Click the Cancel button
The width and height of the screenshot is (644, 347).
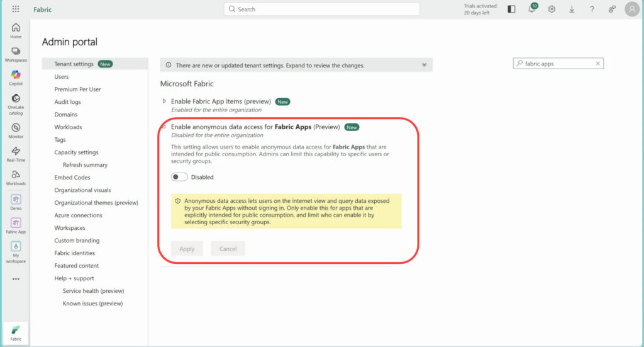[228, 249]
